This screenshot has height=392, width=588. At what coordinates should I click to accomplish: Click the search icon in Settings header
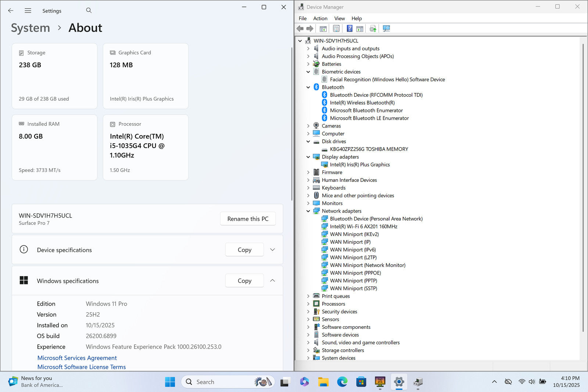89,11
